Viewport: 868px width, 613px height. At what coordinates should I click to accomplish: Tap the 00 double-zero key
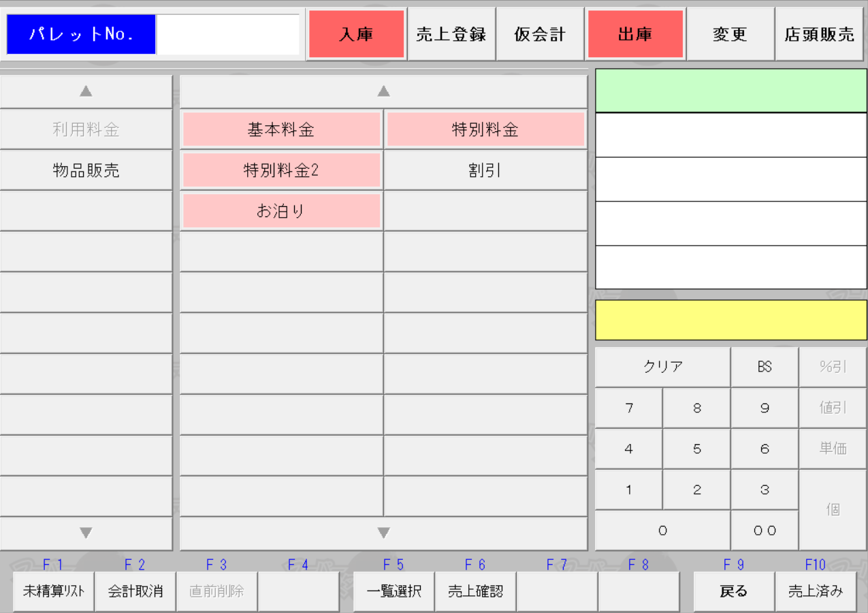tap(765, 531)
